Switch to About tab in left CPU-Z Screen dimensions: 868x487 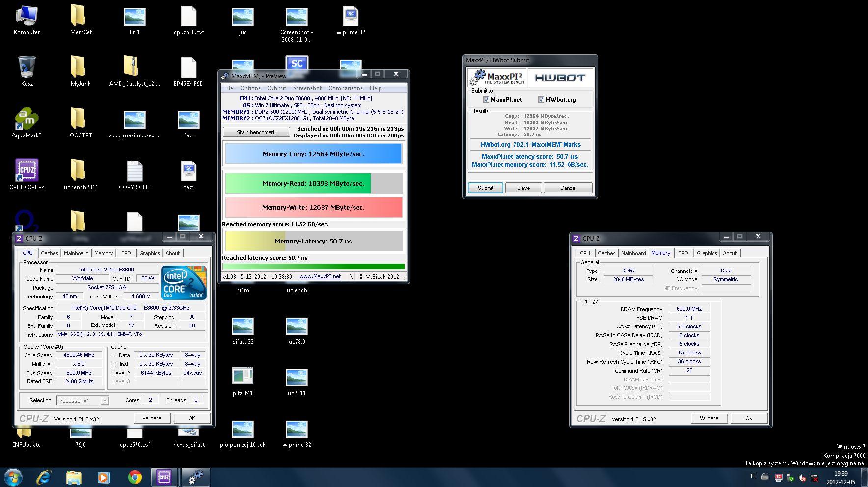click(x=173, y=253)
